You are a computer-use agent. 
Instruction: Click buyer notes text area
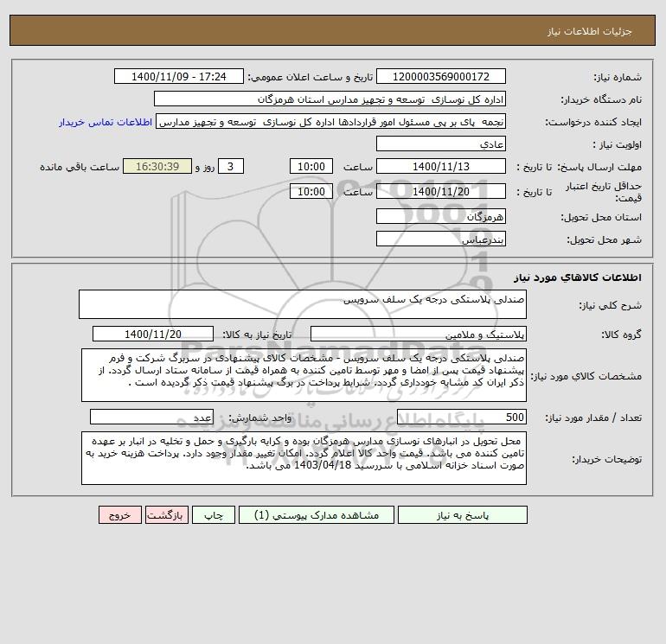pyautogui.click(x=304, y=458)
